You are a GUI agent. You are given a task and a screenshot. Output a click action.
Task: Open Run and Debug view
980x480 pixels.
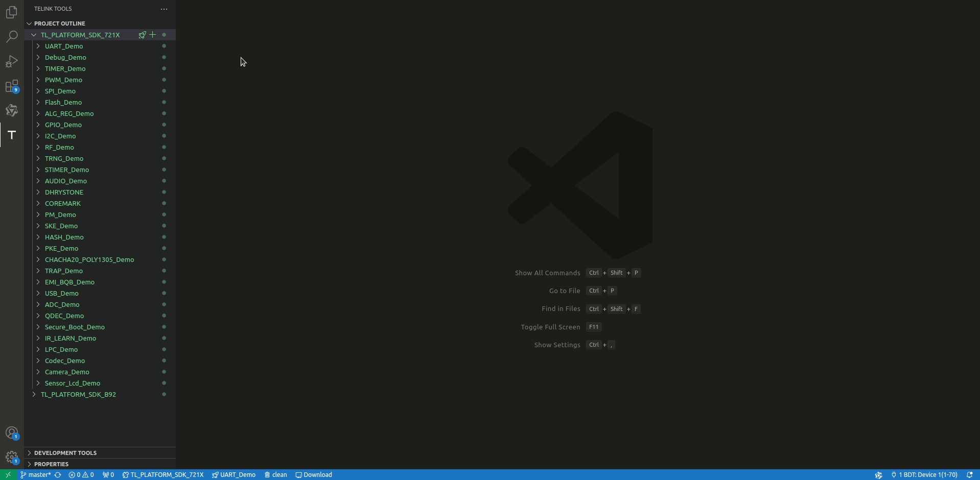coord(12,61)
